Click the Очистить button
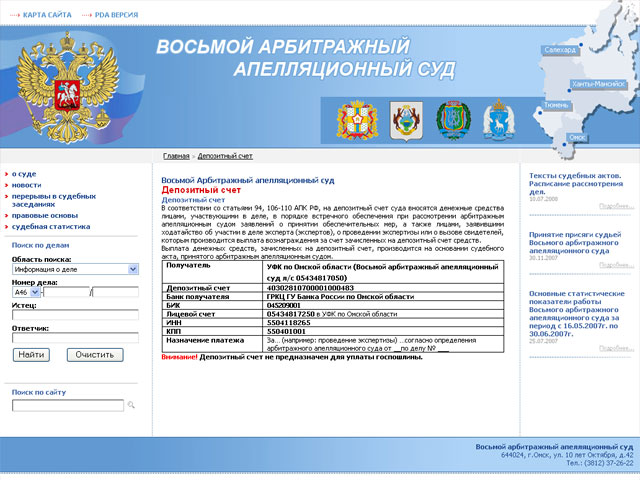Image resolution: width=640 pixels, height=480 pixels. [95, 355]
